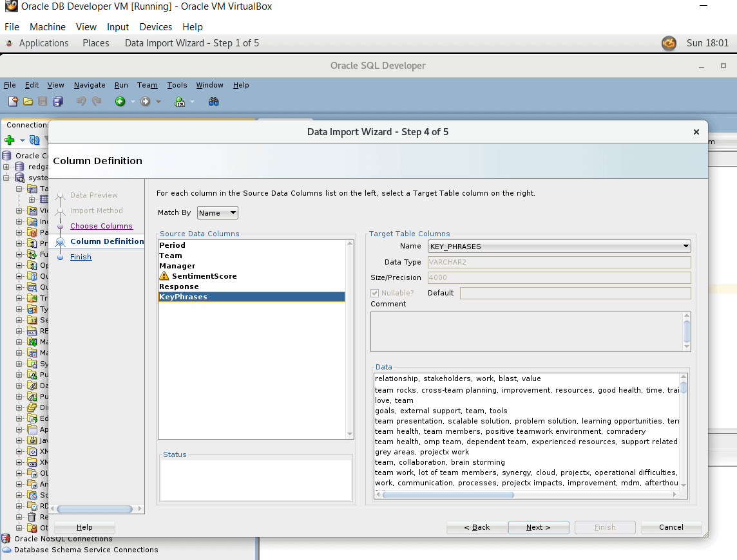Click the Oracle Connections database icon
Viewport: 737px width, 560px height.
click(6, 156)
